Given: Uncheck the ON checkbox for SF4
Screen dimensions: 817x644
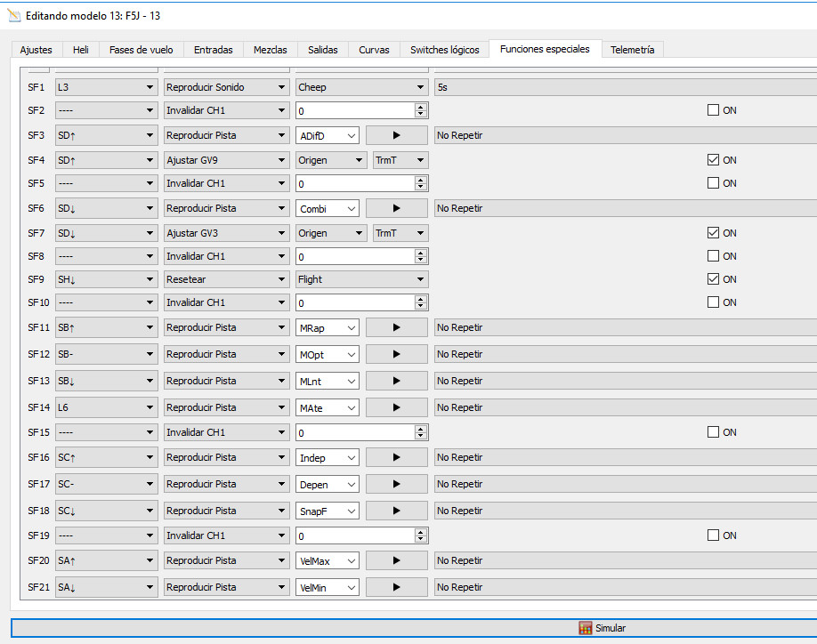Looking at the screenshot, I should [x=713, y=160].
